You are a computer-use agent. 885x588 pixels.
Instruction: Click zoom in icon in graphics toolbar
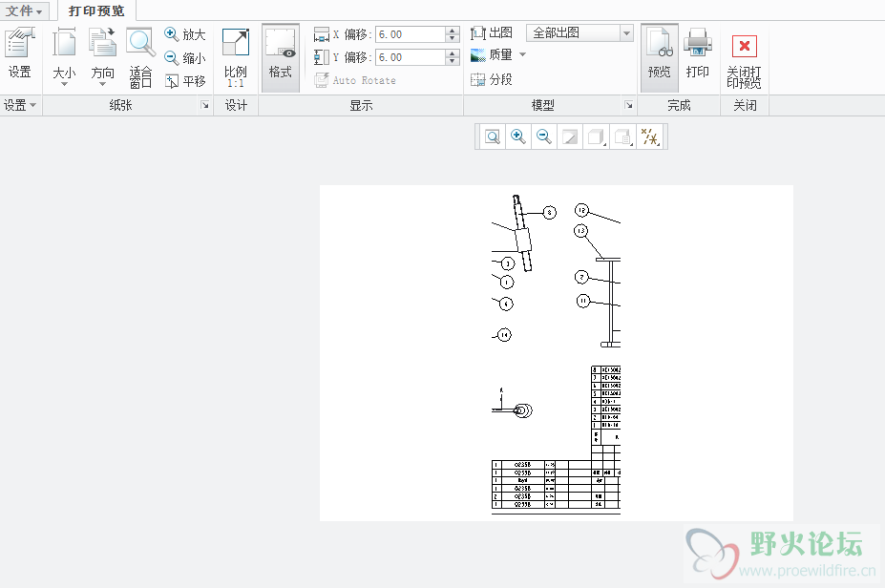[518, 137]
